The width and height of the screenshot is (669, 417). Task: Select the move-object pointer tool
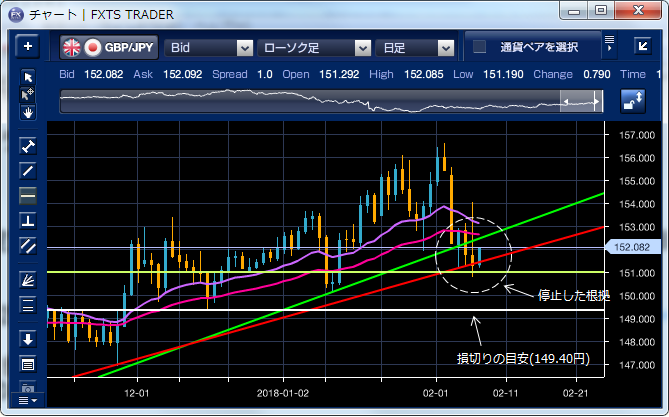pyautogui.click(x=28, y=94)
